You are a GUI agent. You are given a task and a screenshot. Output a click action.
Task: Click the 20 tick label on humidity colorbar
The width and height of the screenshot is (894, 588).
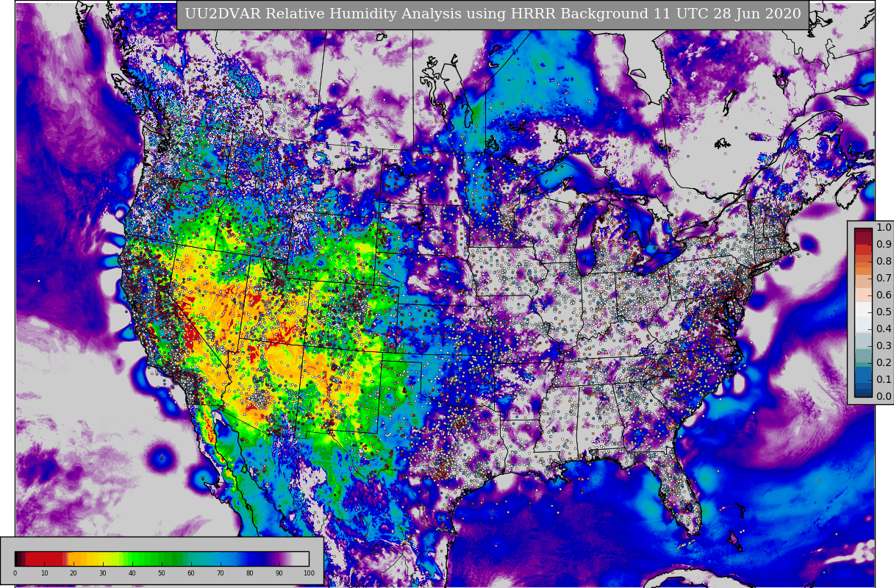point(74,573)
